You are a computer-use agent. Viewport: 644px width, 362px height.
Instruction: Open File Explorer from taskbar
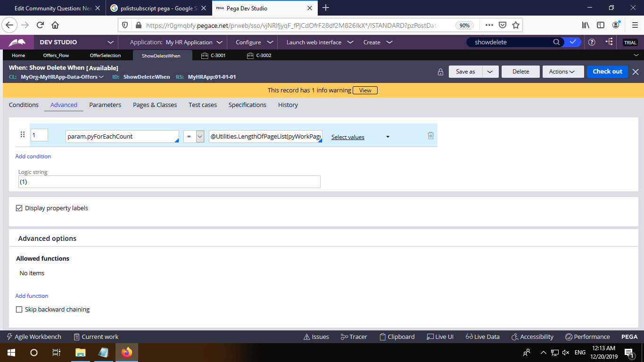81,352
